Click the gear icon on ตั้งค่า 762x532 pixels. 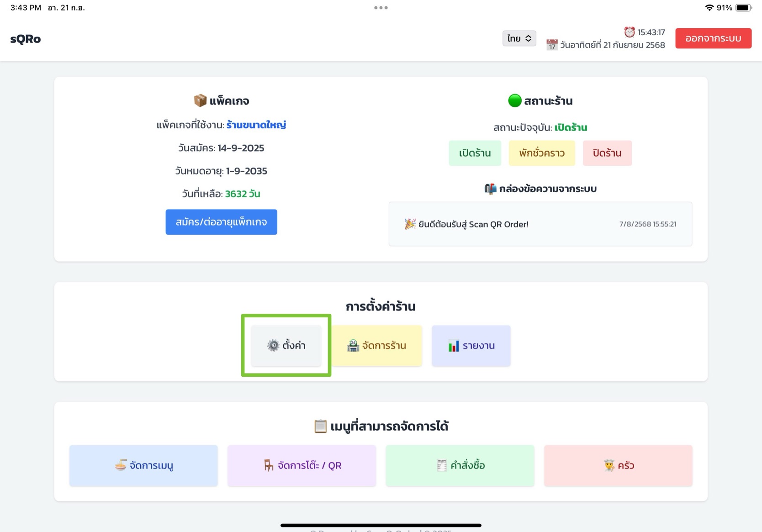(x=273, y=345)
